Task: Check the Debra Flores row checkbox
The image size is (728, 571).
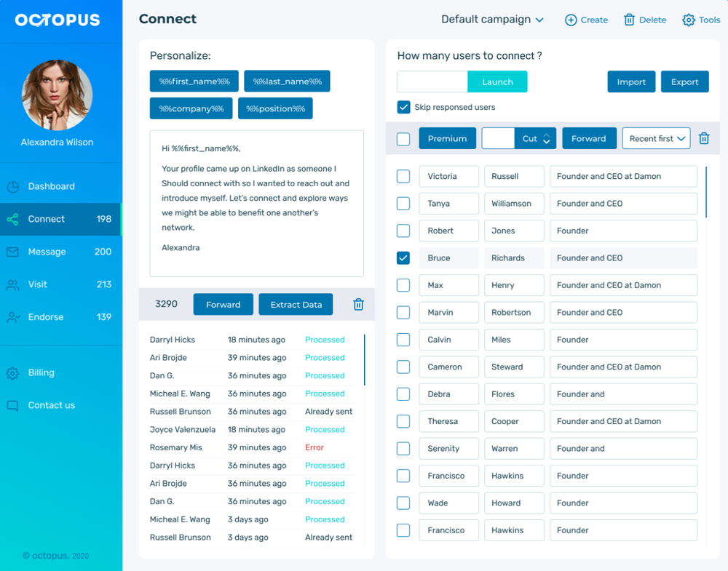Action: (403, 394)
